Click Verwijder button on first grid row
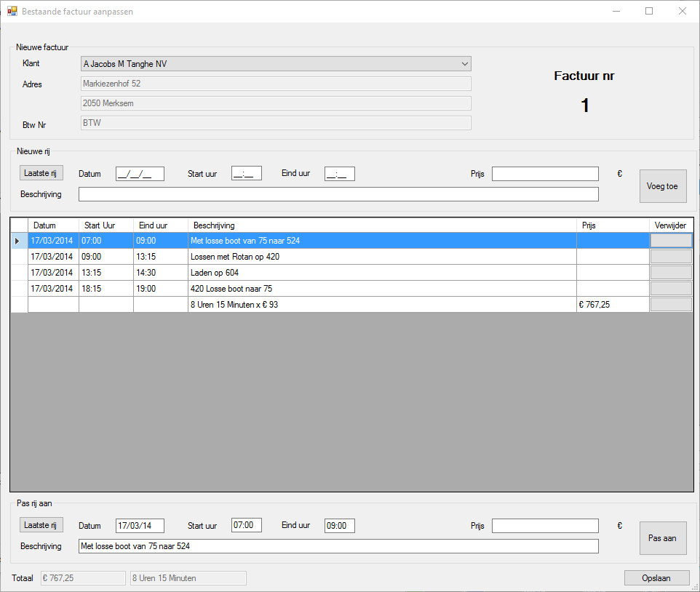The height and width of the screenshot is (592, 700). [670, 241]
